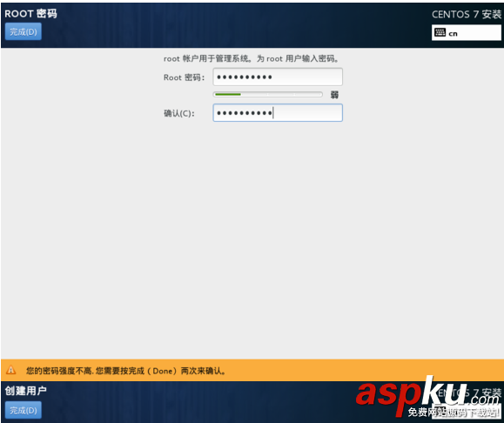Focus the Root 密码 password field

point(278,77)
